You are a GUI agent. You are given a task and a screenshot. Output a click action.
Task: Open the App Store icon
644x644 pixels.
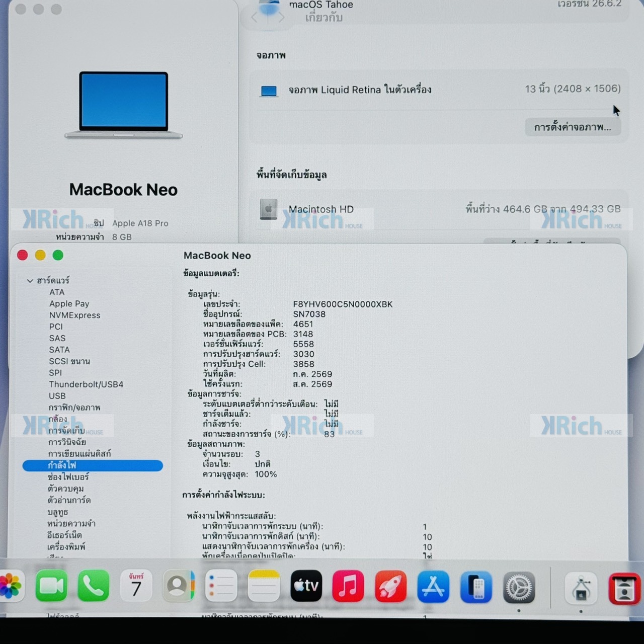click(x=433, y=586)
